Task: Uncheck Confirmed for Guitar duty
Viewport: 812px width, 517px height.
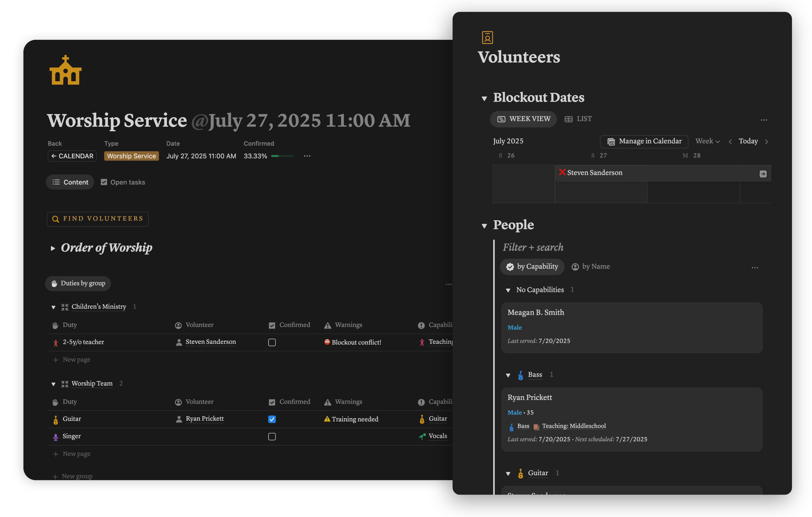Action: tap(272, 419)
